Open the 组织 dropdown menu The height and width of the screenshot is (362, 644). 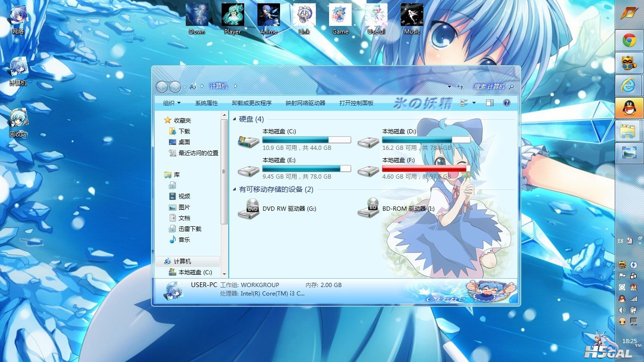click(x=172, y=103)
